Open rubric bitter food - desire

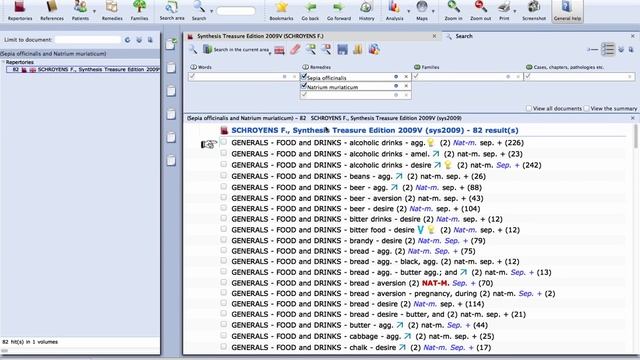pyautogui.click(x=376, y=230)
